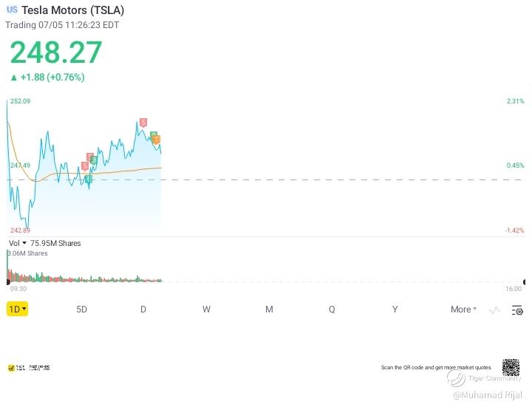The height and width of the screenshot is (407, 532).
Task: Click the QR code image
Action: [511, 367]
